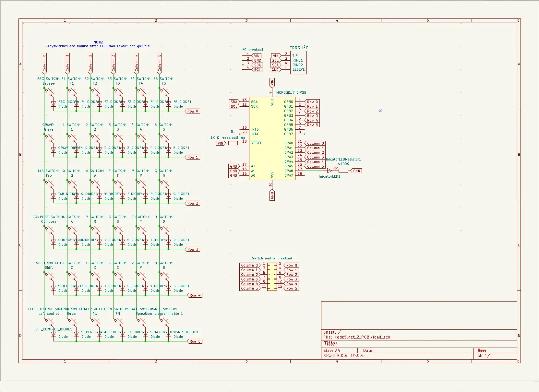
Task: Select the "Escape" value text
Action: pyautogui.click(x=49, y=83)
